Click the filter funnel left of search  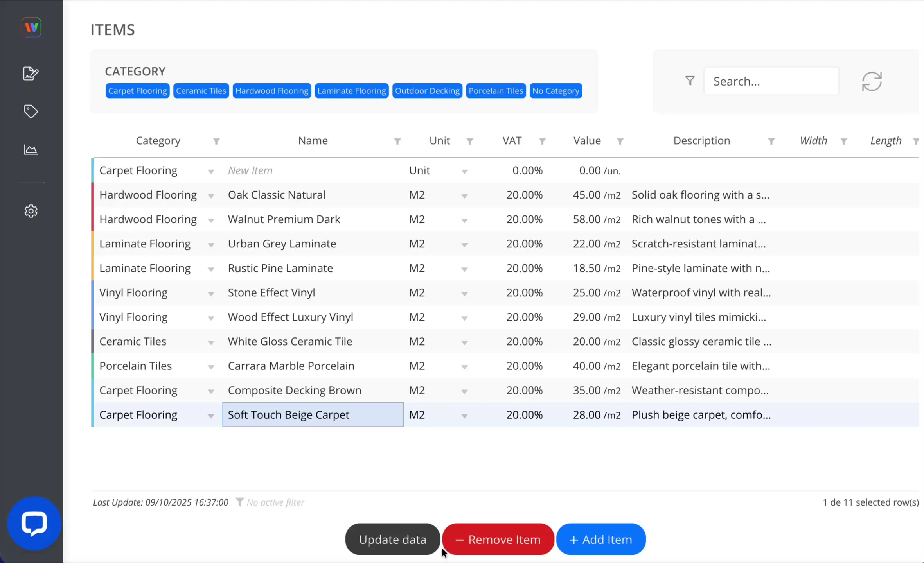pos(690,81)
